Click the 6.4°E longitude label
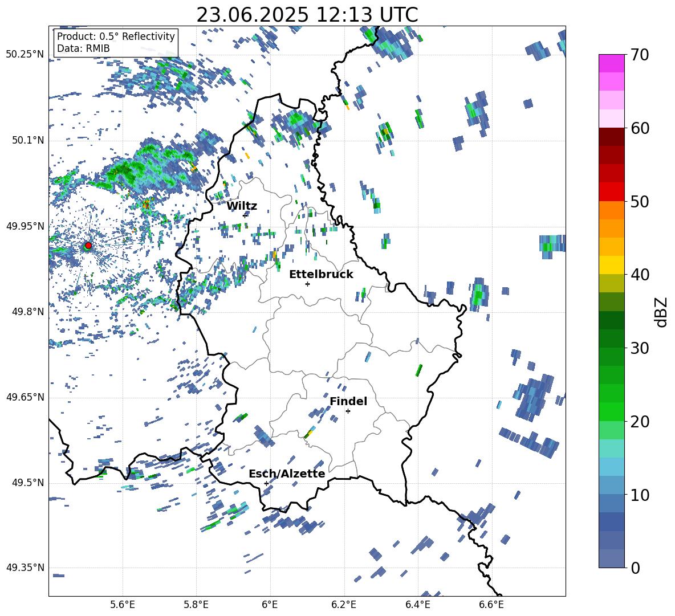 point(417,605)
